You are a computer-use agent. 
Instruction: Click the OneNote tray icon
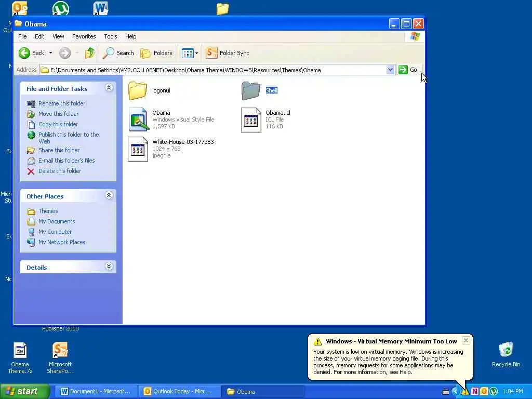tap(475, 392)
